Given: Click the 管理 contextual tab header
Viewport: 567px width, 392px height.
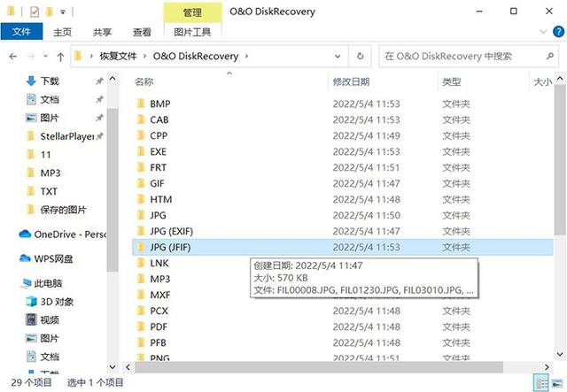Looking at the screenshot, I should (192, 13).
